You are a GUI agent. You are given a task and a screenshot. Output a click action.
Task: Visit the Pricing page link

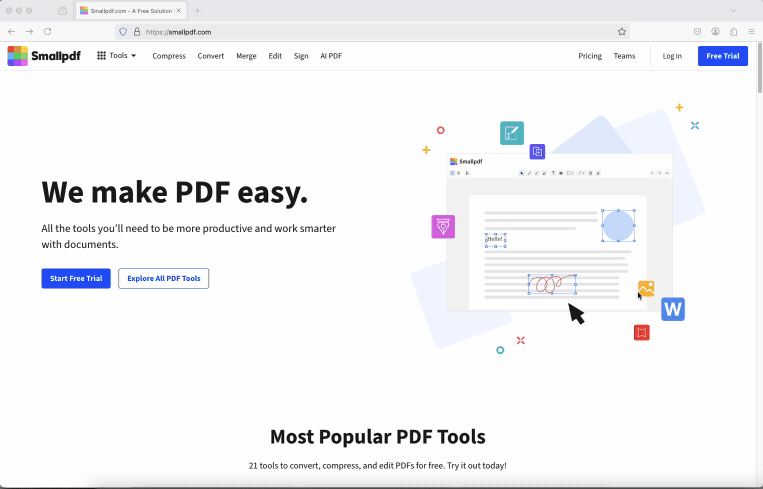point(590,56)
